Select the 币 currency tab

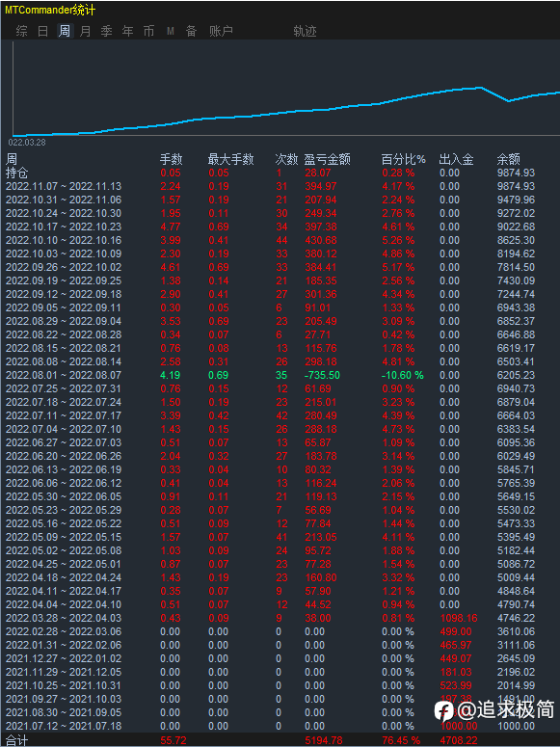[x=148, y=31]
